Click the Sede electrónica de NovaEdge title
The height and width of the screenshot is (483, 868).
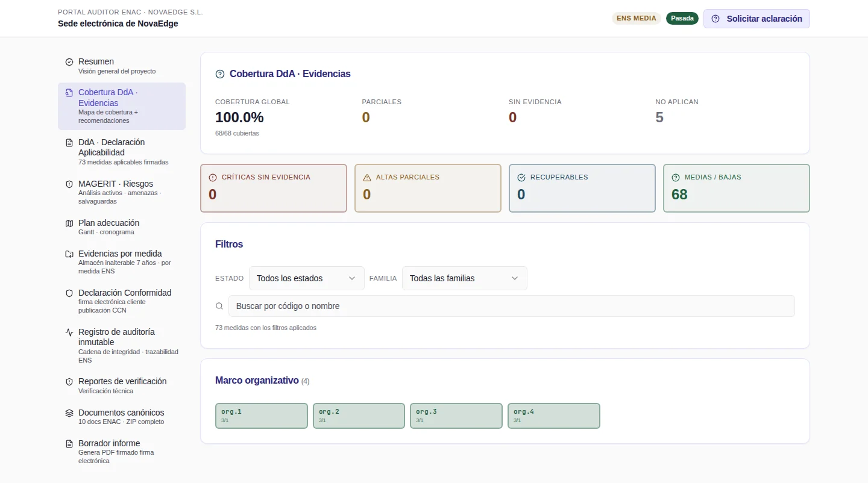pos(118,23)
